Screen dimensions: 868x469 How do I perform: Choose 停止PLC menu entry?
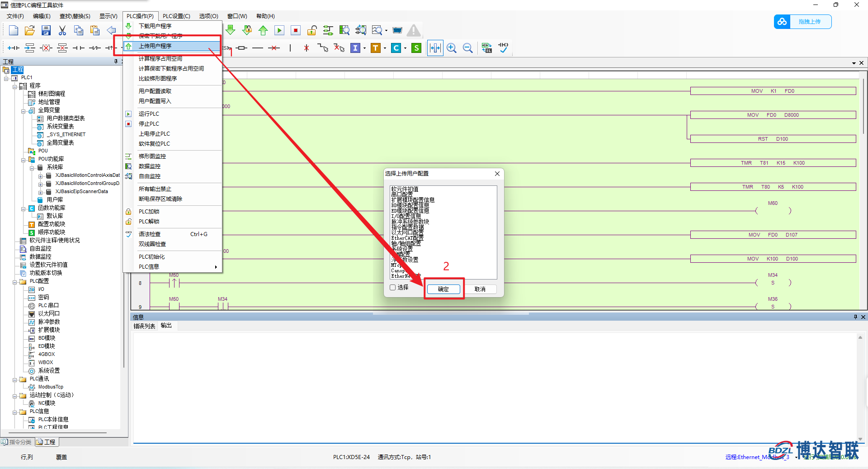pyautogui.click(x=173, y=124)
